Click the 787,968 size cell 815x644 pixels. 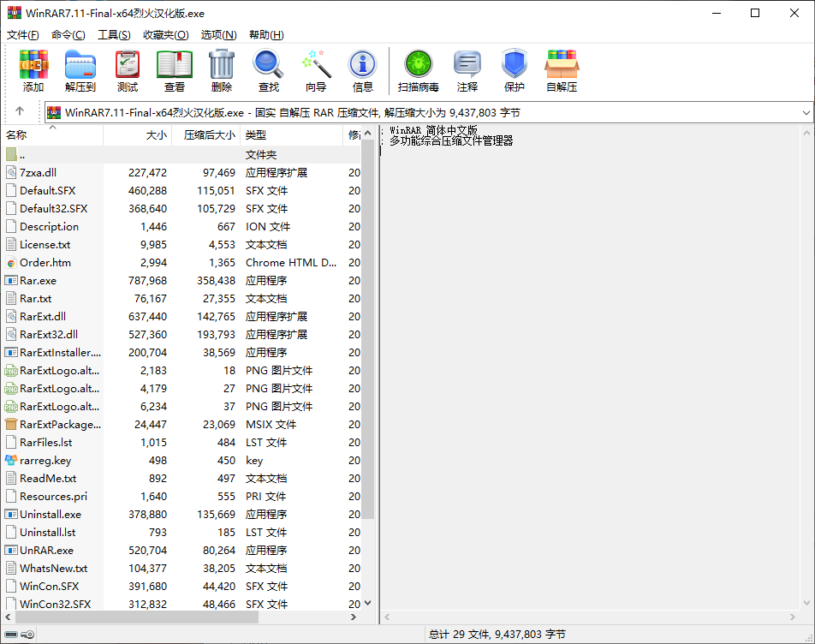click(x=147, y=281)
